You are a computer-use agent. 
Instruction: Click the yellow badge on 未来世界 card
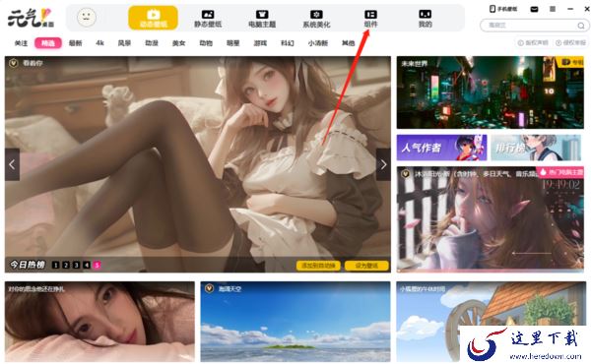click(569, 62)
